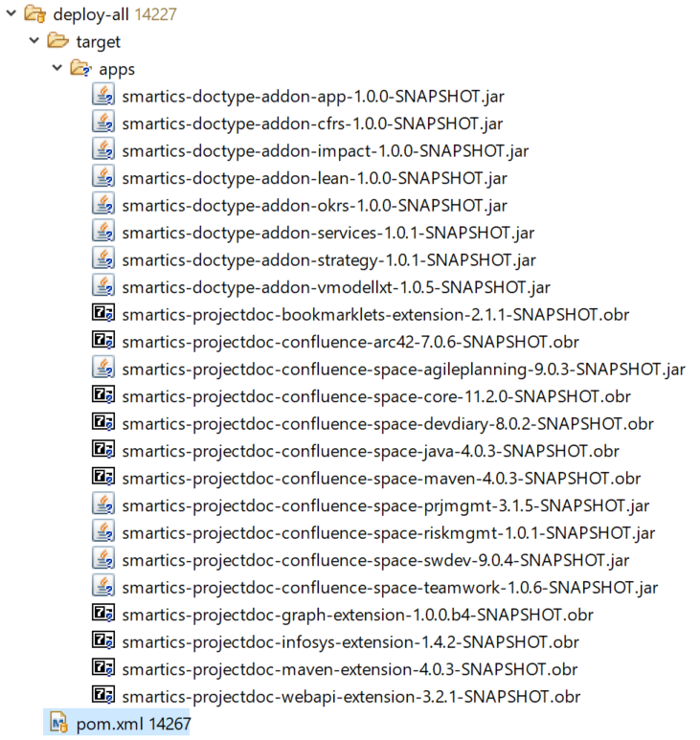The width and height of the screenshot is (700, 740).
Task: Select the confluence-arc42-7.0.6 obr file
Action: 350,341
